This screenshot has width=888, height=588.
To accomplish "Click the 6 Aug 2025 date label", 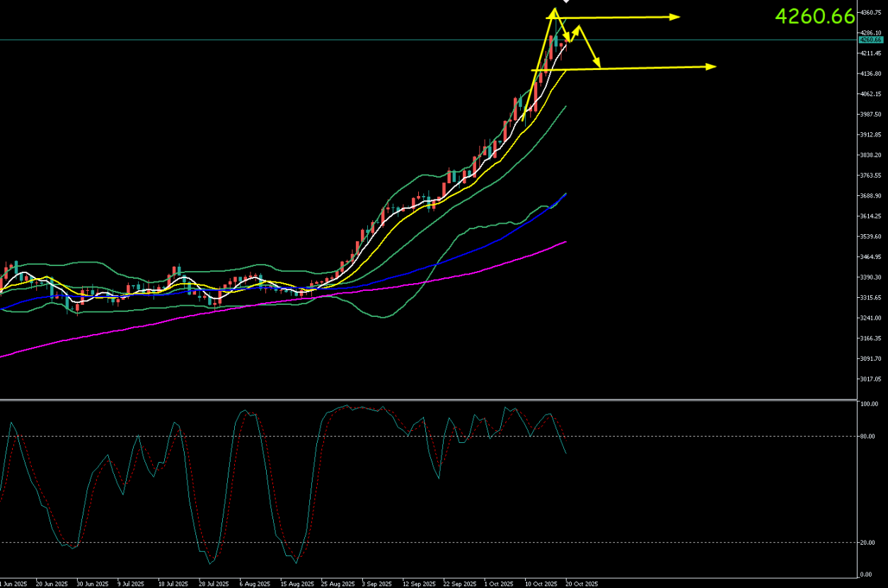I will click(255, 584).
